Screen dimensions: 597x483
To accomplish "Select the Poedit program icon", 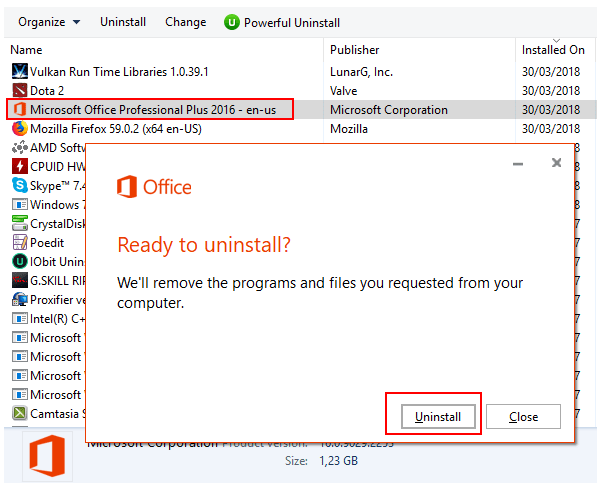I will click(x=19, y=242).
